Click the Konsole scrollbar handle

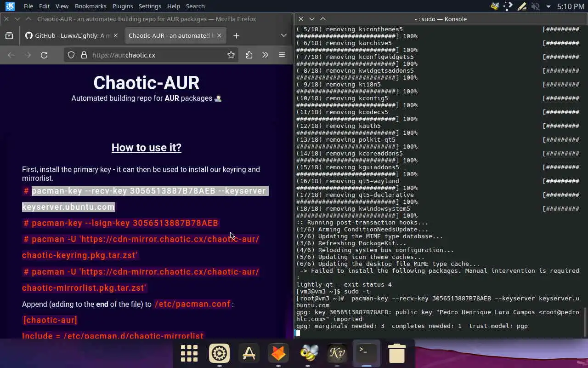[585, 322]
